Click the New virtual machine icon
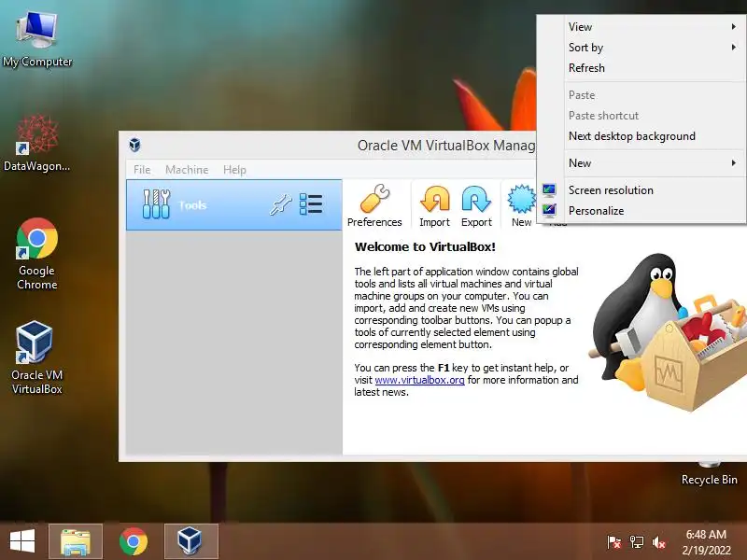The height and width of the screenshot is (560, 747). (x=521, y=205)
